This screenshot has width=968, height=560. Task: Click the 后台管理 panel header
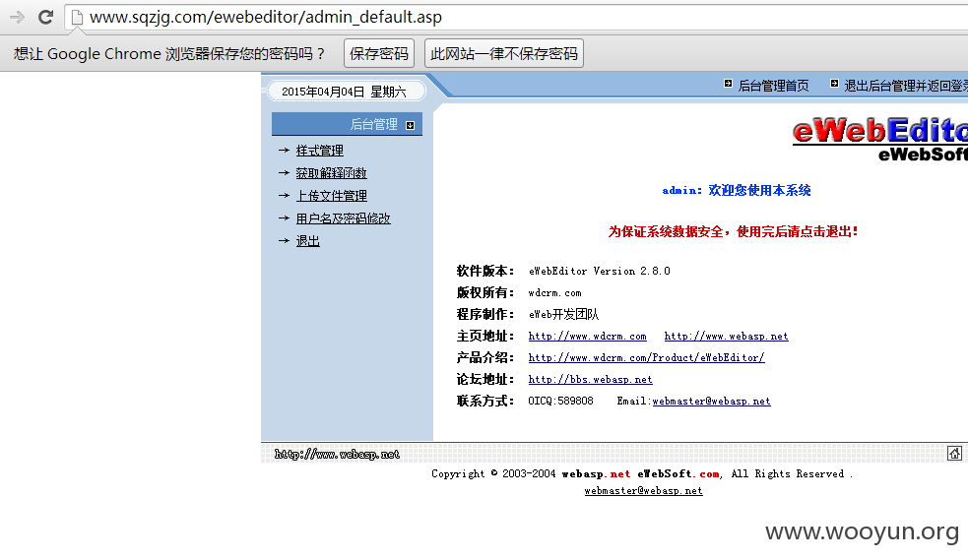click(x=347, y=124)
